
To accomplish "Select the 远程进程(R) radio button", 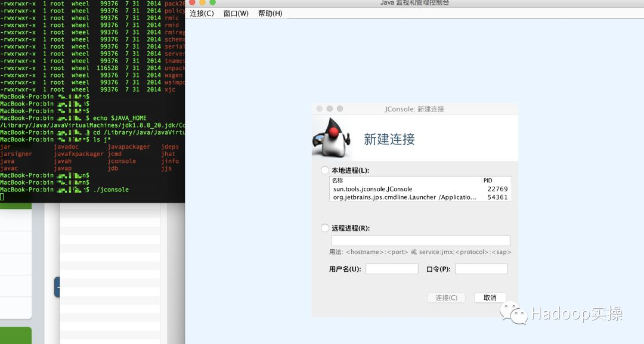I will coord(325,228).
